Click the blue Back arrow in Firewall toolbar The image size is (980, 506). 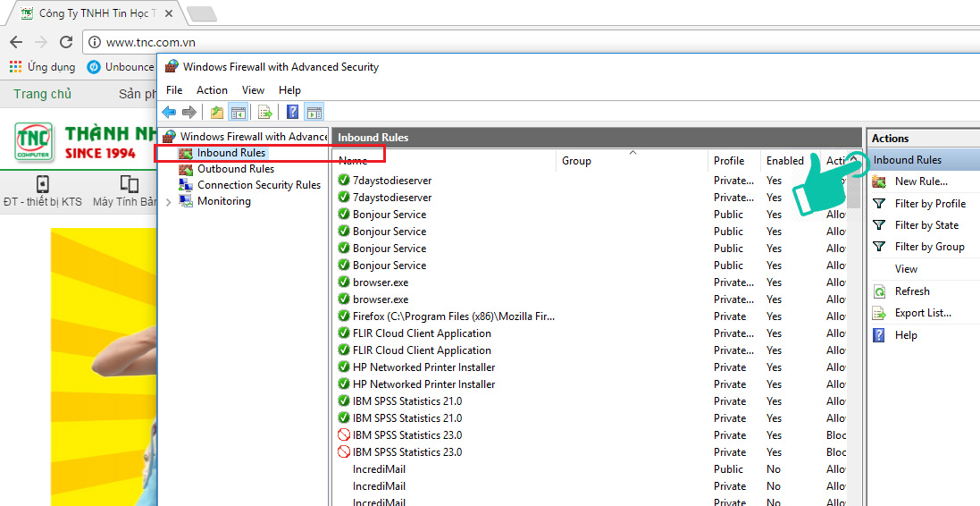coord(169,113)
